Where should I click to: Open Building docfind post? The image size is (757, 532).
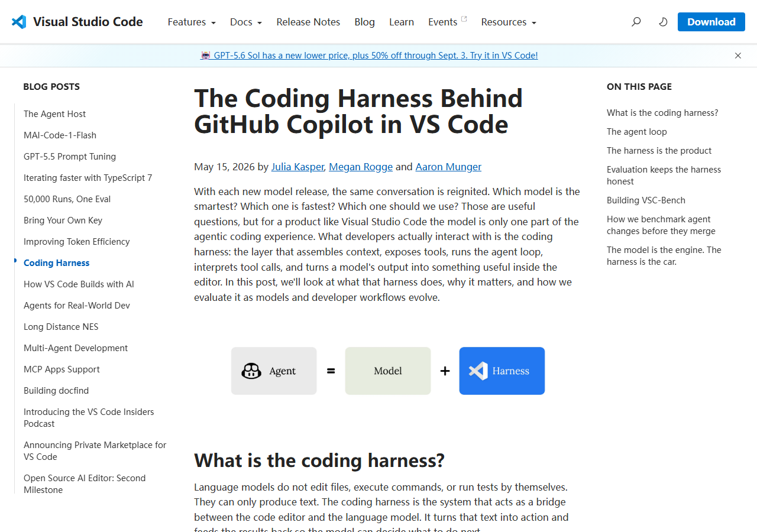pos(56,391)
